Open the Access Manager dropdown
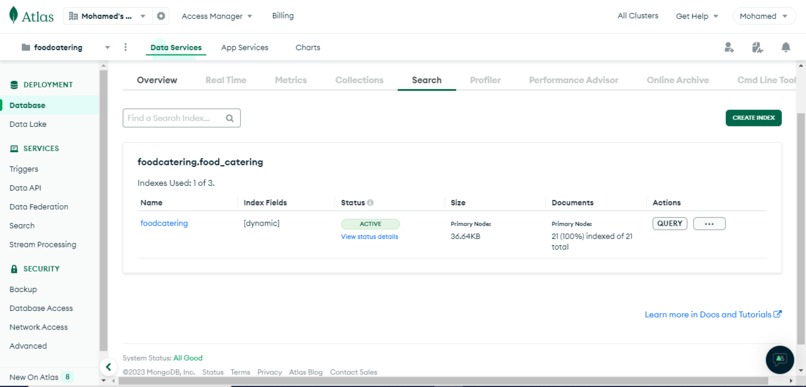Viewport: 806px width, 387px height. 217,16
